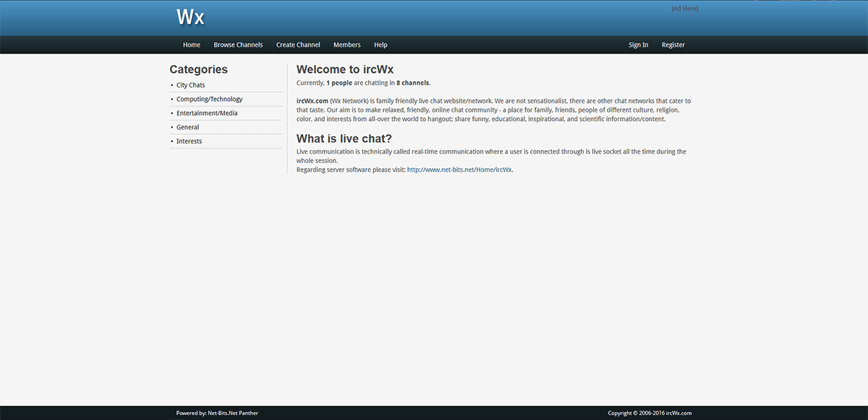Click the 8 channels count text
Viewport: 868px width, 420px height.
(412, 83)
